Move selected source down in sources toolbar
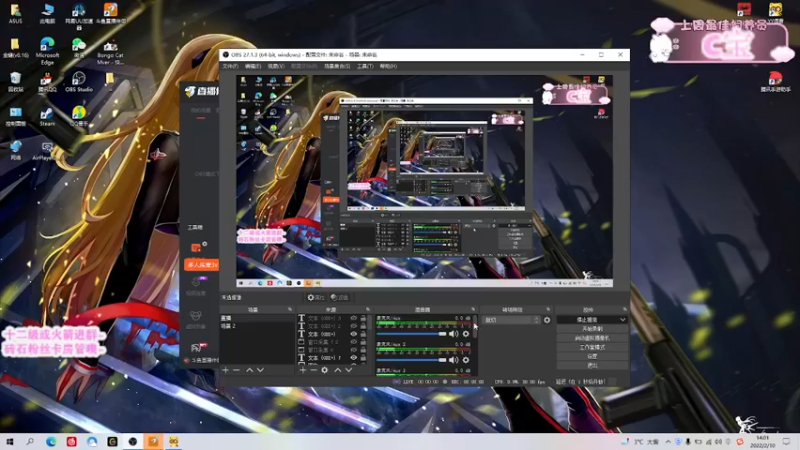This screenshot has width=800, height=450. tap(349, 370)
